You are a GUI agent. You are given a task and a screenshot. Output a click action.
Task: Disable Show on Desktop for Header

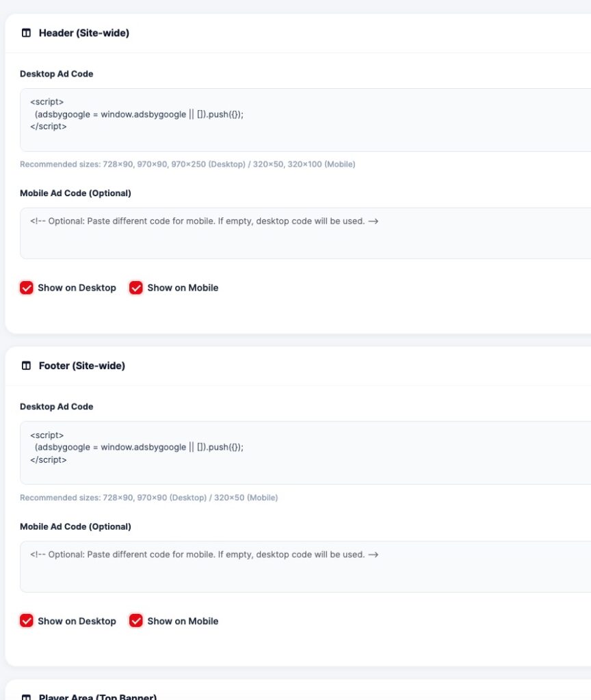point(27,288)
